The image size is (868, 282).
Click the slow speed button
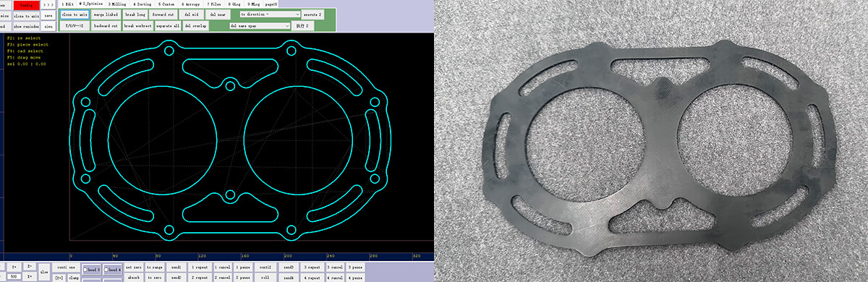(44, 272)
